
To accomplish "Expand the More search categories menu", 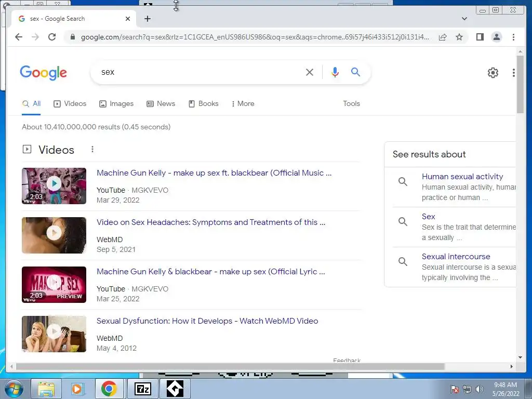I will point(243,104).
